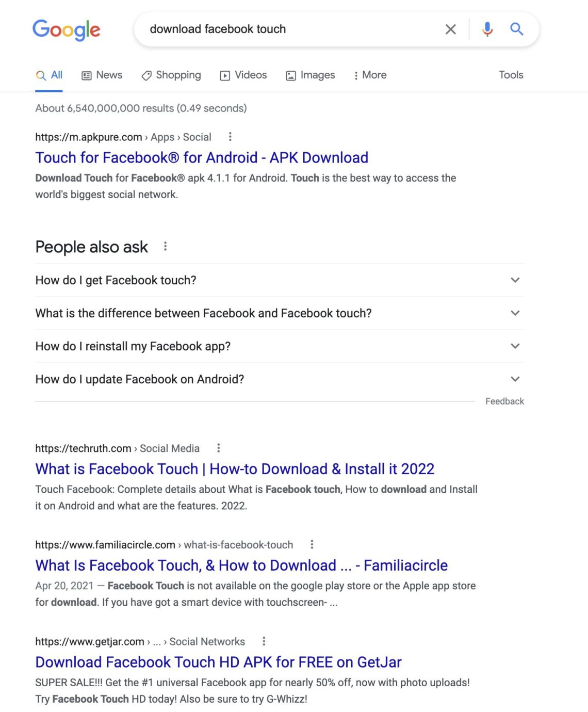Open the three-dot menu beside the techruth result
The height and width of the screenshot is (712, 588).
pyautogui.click(x=219, y=448)
